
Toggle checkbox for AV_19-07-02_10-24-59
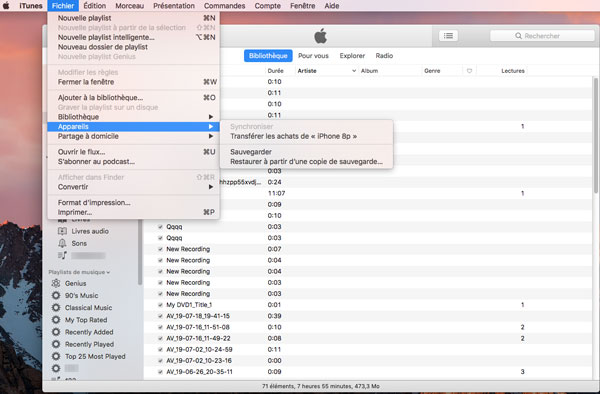coord(160,349)
